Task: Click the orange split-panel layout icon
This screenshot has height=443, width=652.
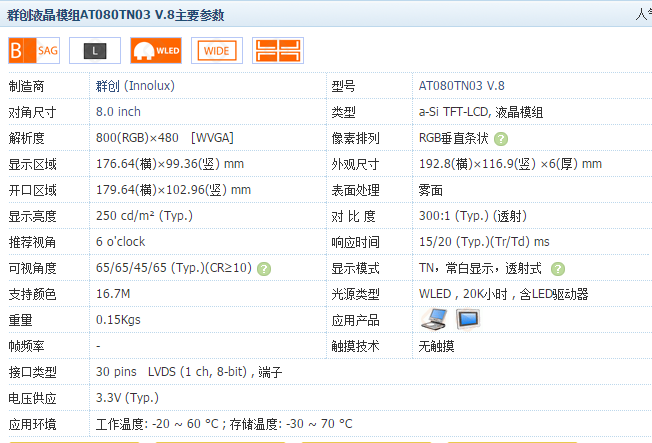Action: tap(278, 49)
